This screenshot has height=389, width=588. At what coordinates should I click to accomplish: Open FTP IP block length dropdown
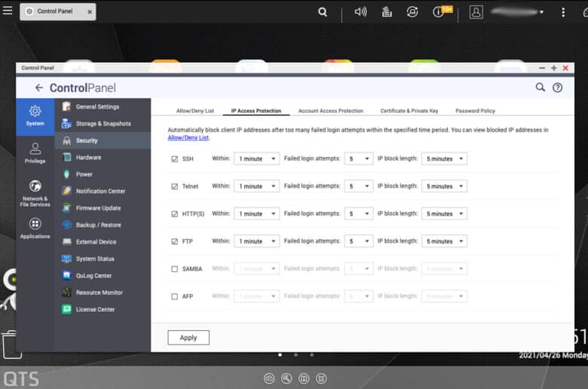click(x=444, y=241)
